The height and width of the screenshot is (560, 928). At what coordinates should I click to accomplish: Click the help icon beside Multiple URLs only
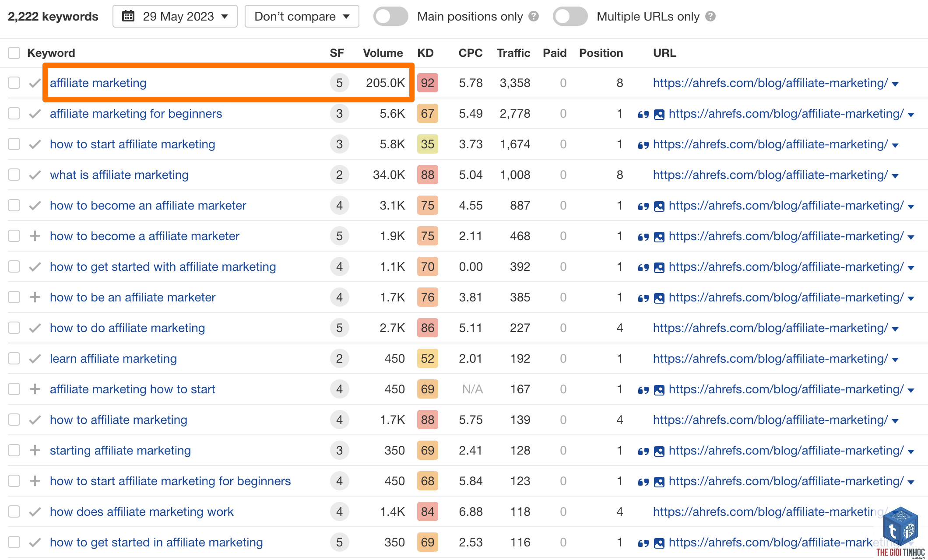tap(710, 17)
